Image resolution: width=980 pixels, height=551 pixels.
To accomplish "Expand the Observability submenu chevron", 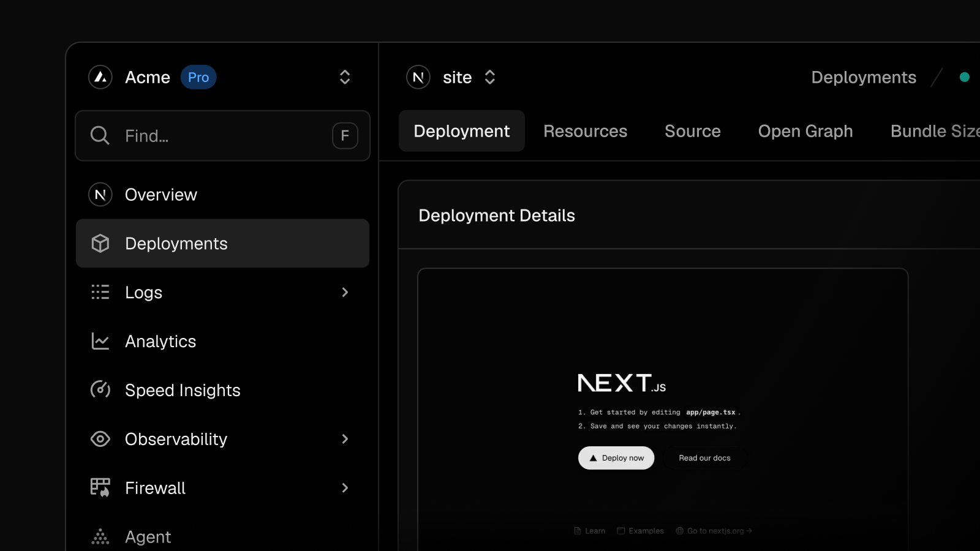I will (345, 439).
